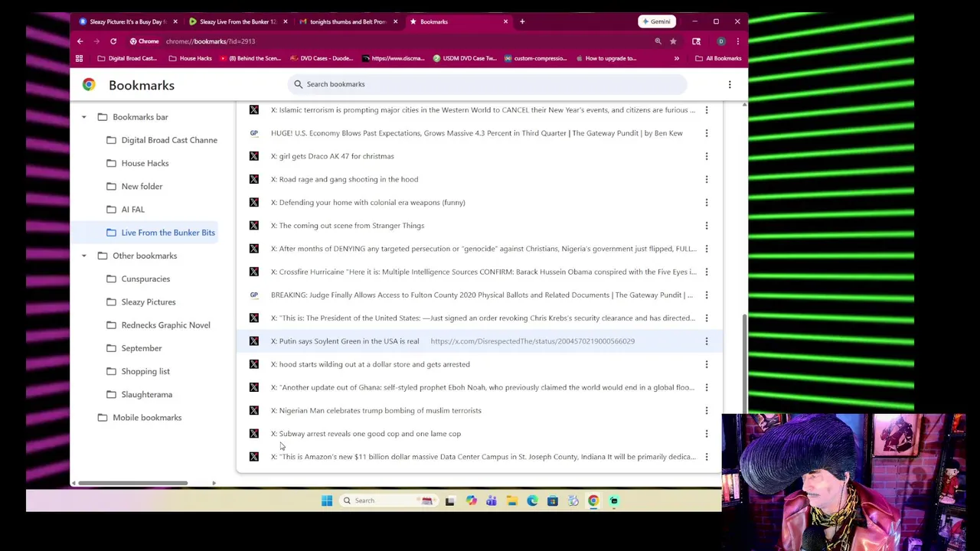Viewport: 980px width, 551px height.
Task: Open Task View from the taskbar
Action: coord(450,500)
